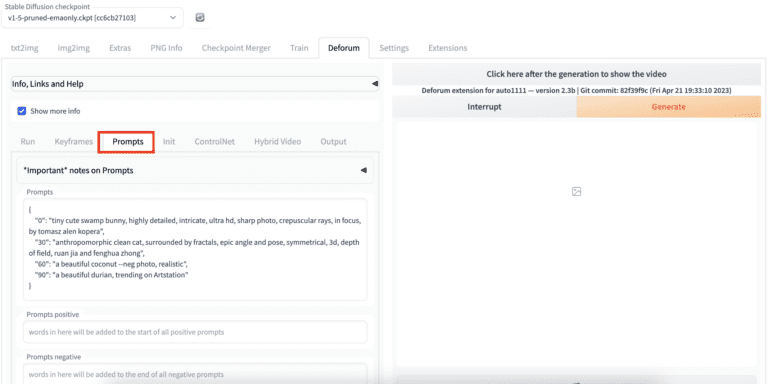Open Stable Diffusion checkpoint dropdown
Viewport: 768px width, 384px height.
[92, 18]
